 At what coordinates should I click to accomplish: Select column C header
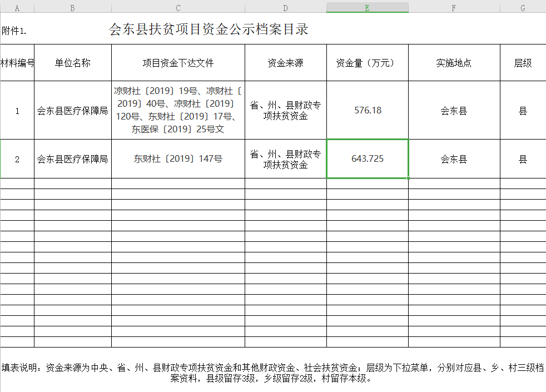[178, 8]
